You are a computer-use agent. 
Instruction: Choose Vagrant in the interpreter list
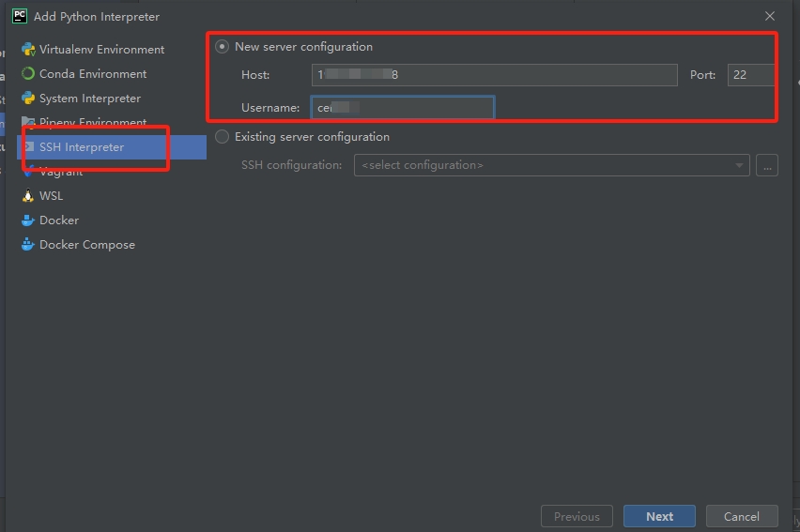[61, 172]
